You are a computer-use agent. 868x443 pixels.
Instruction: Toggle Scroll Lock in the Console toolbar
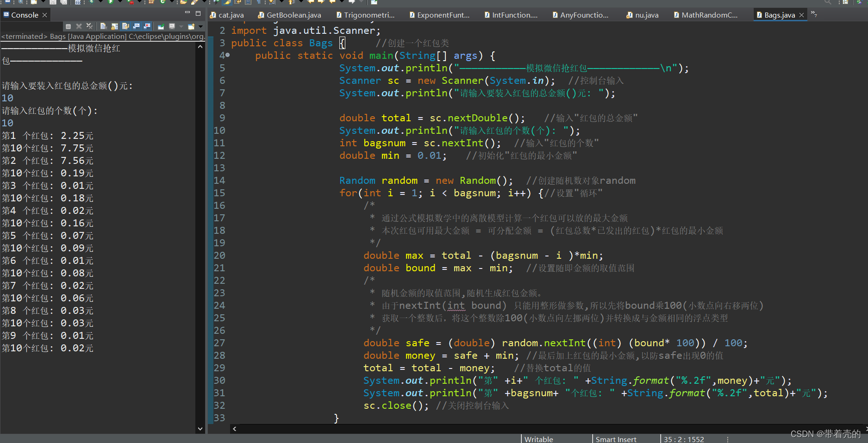pyautogui.click(x=114, y=26)
